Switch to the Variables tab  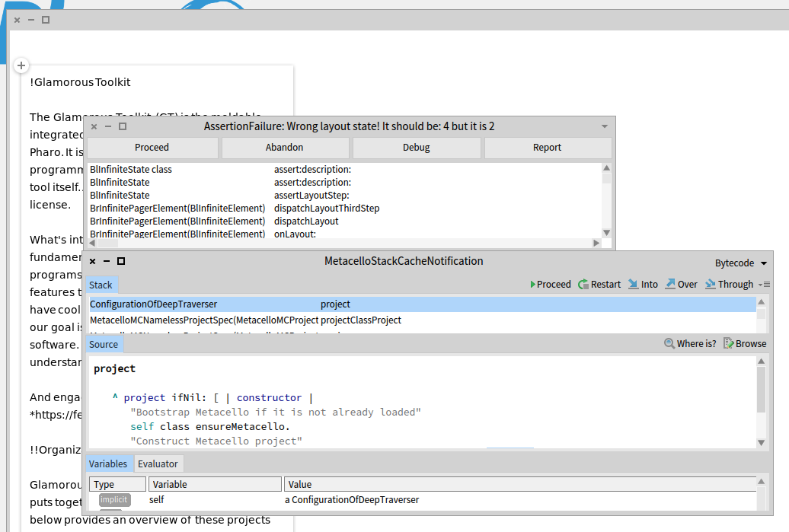tap(108, 464)
